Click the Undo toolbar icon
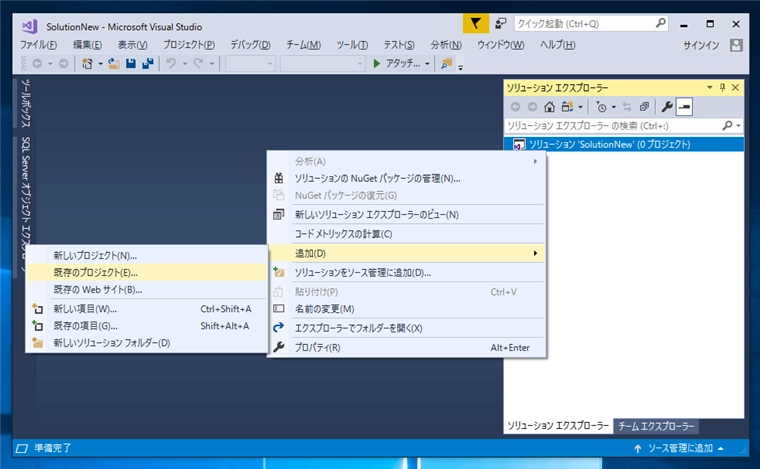 tap(171, 63)
